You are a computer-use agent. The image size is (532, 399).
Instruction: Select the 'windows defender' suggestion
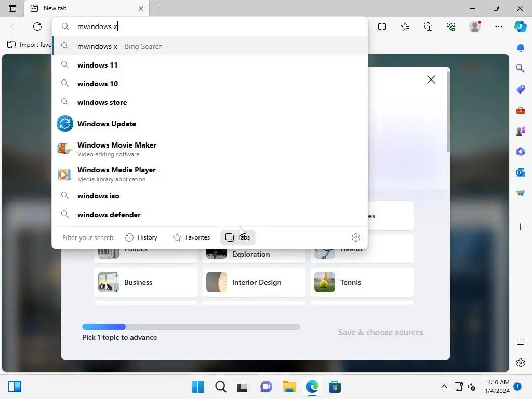point(210,215)
